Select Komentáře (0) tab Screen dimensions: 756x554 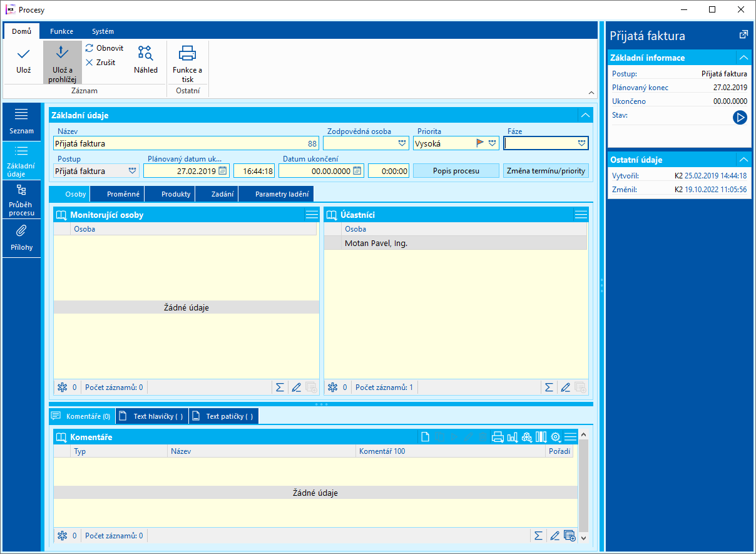pyautogui.click(x=81, y=416)
